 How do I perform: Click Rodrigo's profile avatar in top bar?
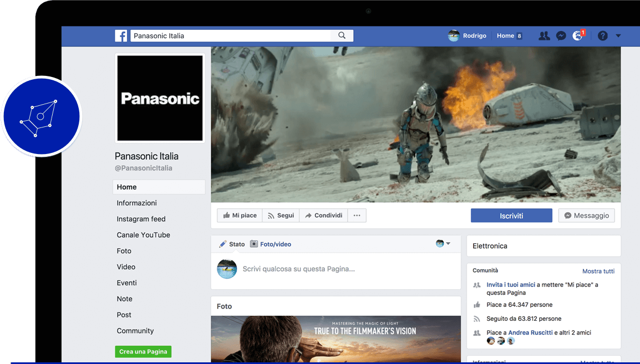[x=454, y=35]
